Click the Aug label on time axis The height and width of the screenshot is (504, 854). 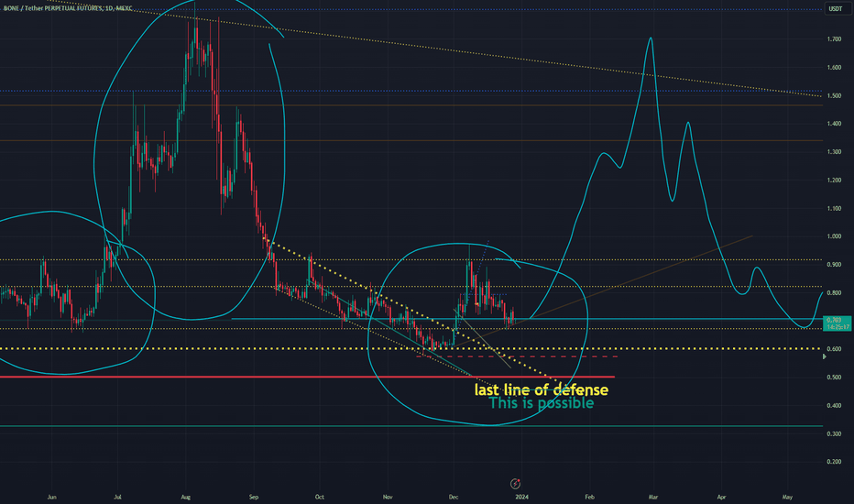186,497
